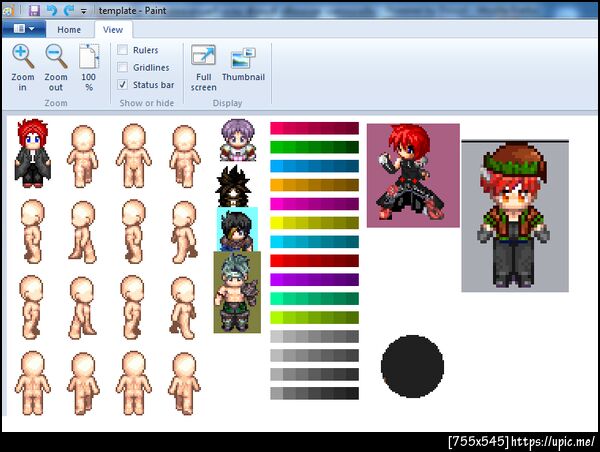Click the black circle on canvas
The image size is (600, 452).
coord(412,366)
